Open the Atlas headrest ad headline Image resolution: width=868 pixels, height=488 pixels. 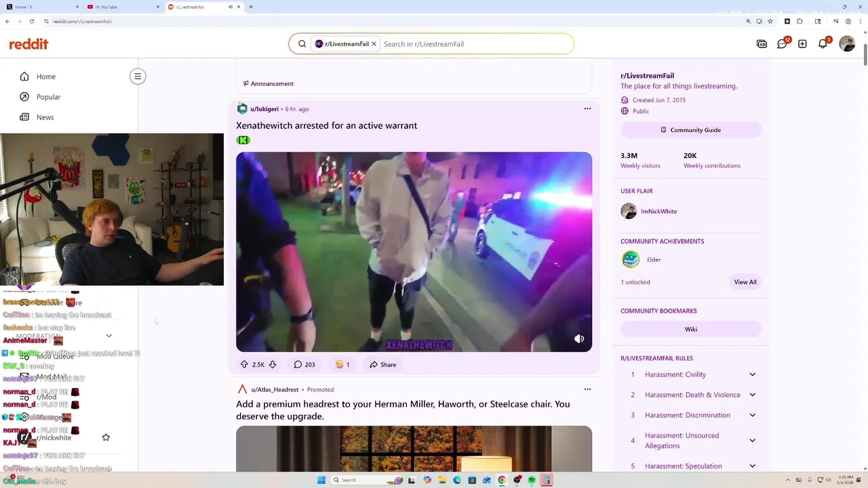(x=403, y=410)
